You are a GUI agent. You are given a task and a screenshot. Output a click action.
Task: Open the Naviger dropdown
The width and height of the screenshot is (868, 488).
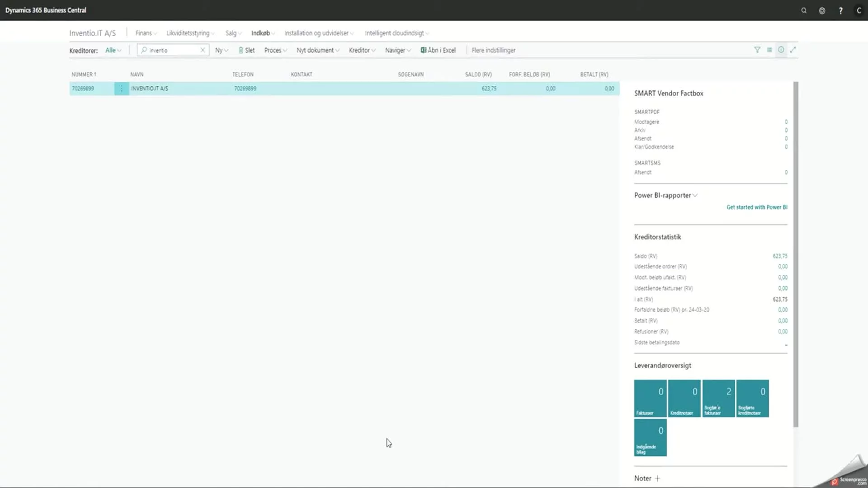[x=398, y=50]
